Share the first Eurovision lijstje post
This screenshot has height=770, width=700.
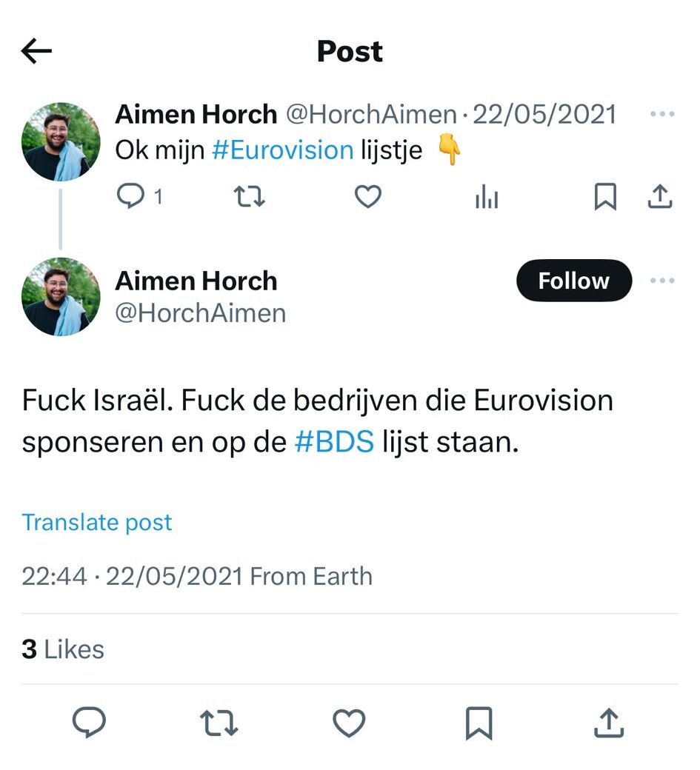[x=659, y=196]
